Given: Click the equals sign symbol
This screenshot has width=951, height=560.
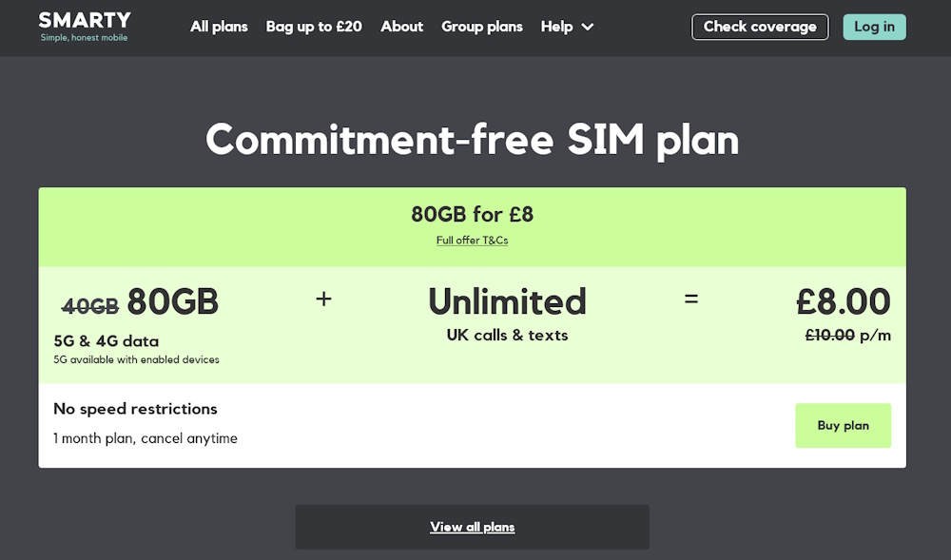Looking at the screenshot, I should pyautogui.click(x=691, y=299).
